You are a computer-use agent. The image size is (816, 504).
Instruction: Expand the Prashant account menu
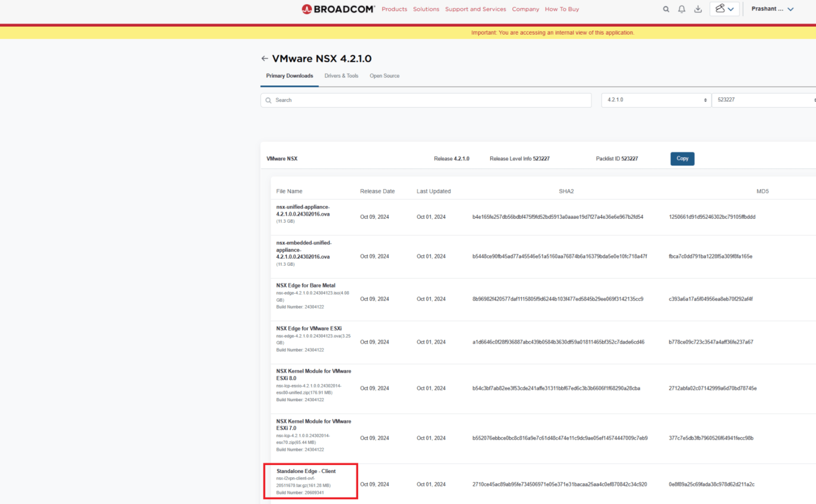[x=772, y=8]
